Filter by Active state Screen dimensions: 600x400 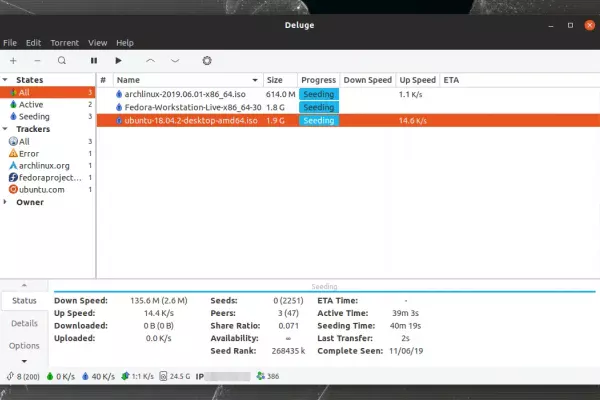point(47,104)
